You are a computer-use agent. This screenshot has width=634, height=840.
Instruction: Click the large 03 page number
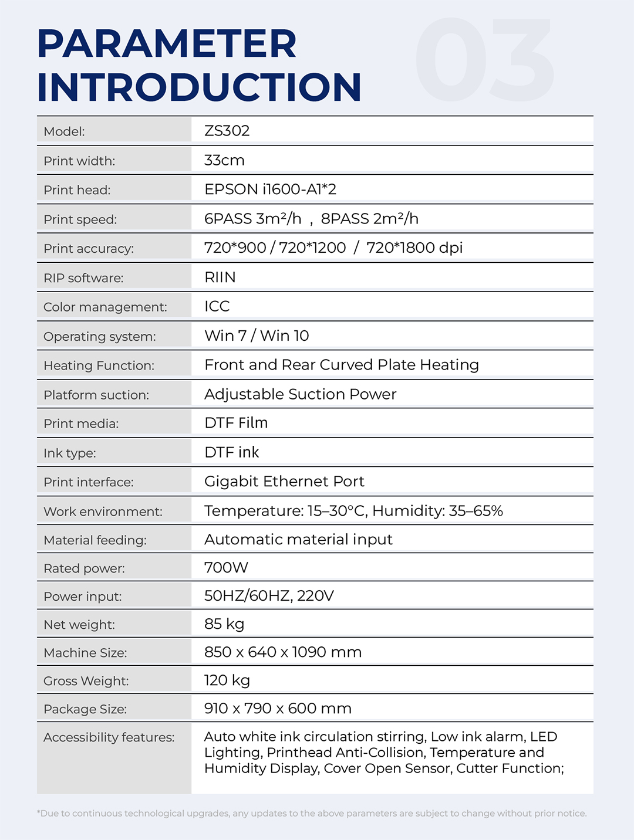coord(485,60)
